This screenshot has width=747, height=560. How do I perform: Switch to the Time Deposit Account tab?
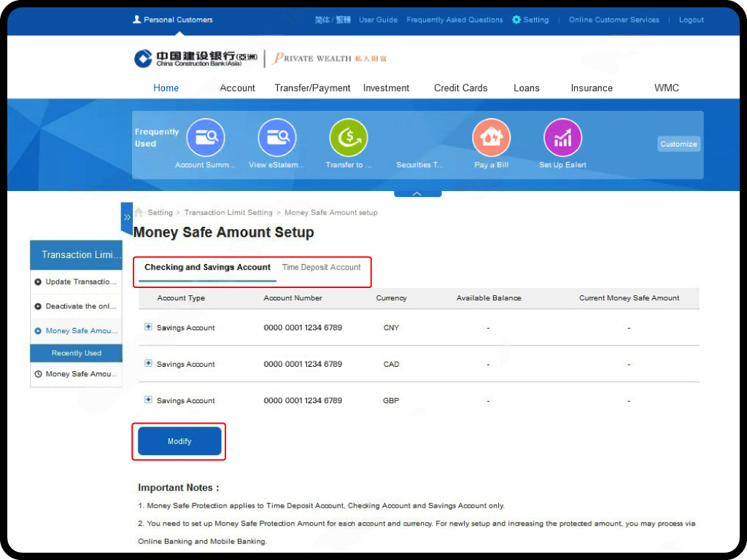click(321, 268)
